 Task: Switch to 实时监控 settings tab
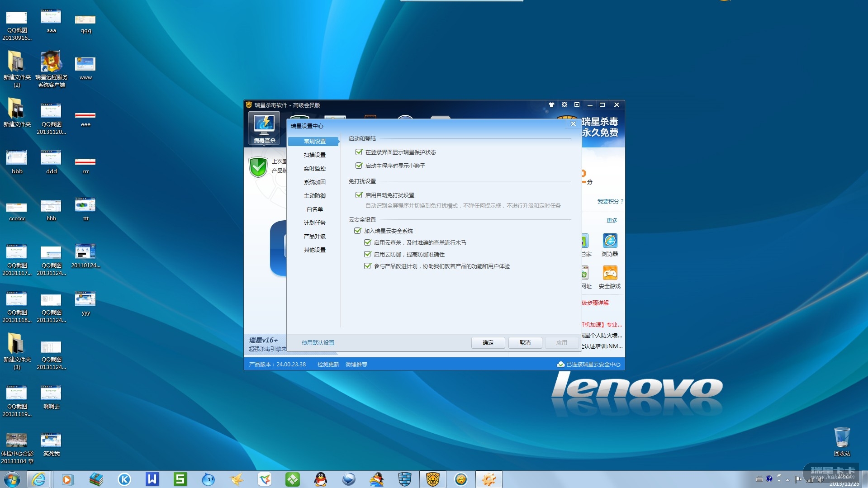315,169
